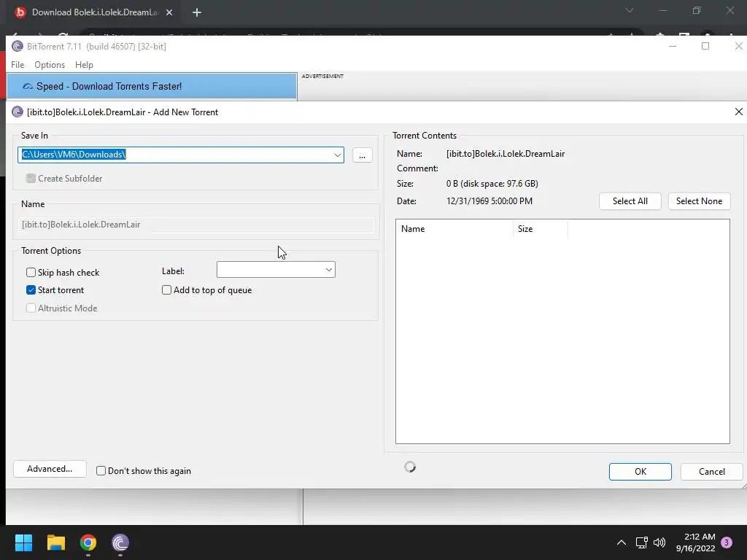Close the Add New Torrent dialog
747x560 pixels.
coord(738,112)
